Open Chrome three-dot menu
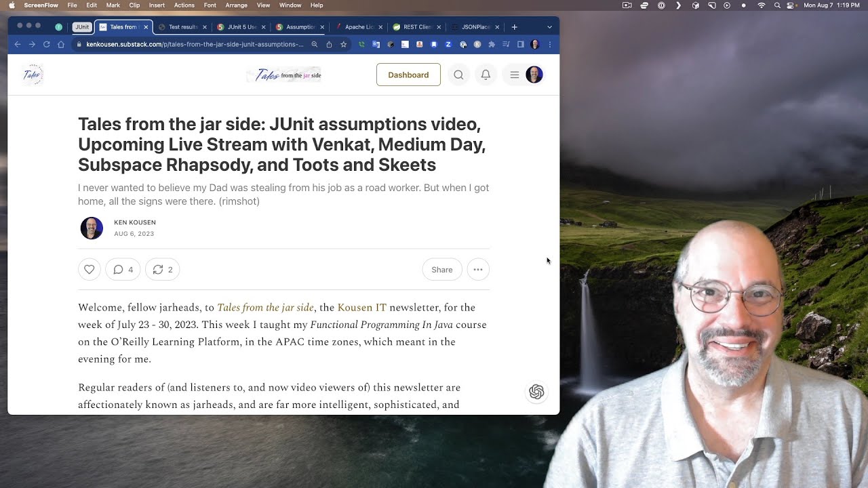The height and width of the screenshot is (488, 868). click(550, 44)
